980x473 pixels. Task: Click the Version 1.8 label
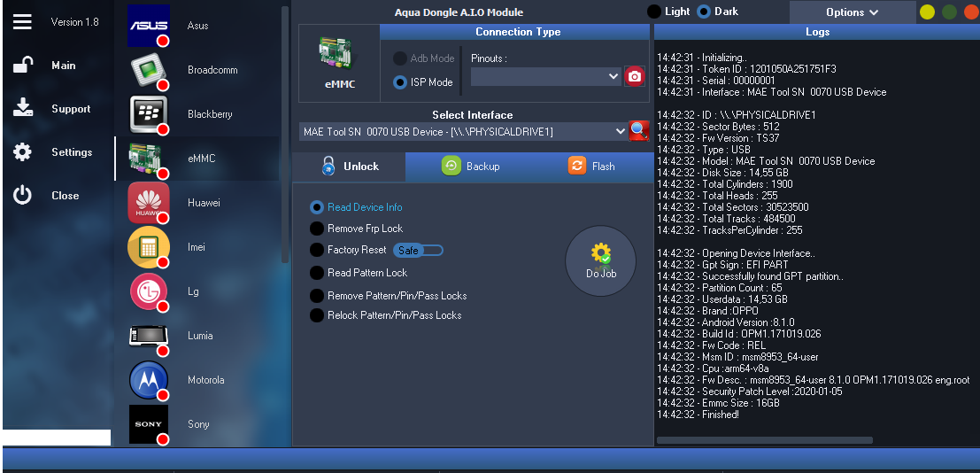[x=75, y=22]
